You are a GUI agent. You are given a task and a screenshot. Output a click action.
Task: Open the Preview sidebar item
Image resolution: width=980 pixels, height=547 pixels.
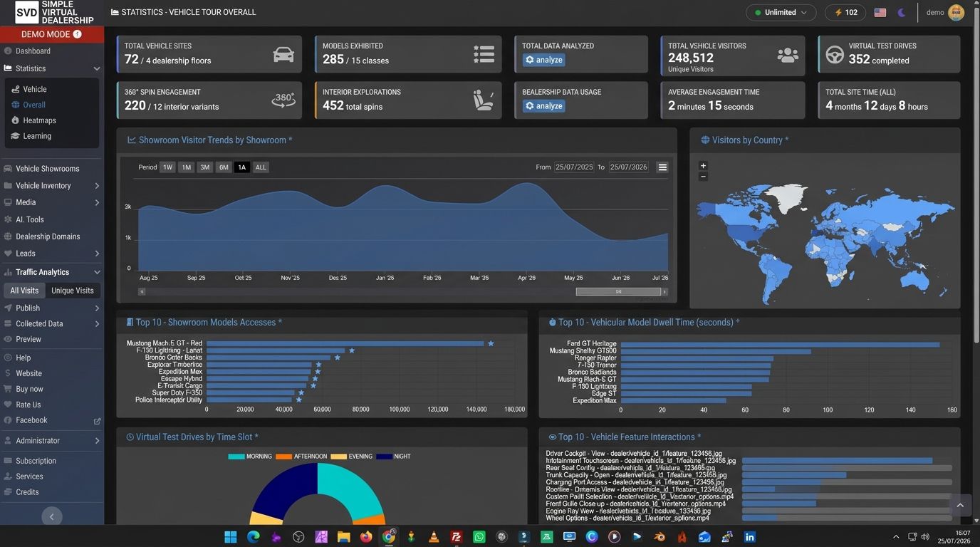pos(28,339)
